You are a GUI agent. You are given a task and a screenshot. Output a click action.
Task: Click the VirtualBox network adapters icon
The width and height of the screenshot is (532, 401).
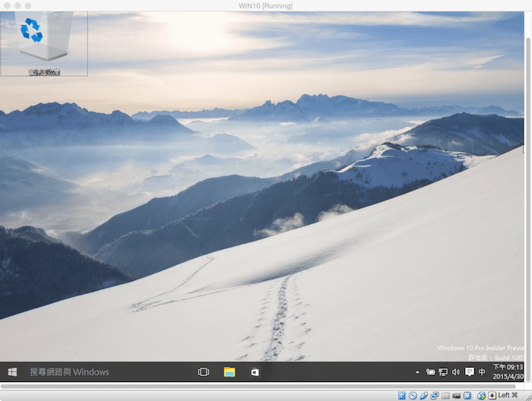pyautogui.click(x=434, y=396)
